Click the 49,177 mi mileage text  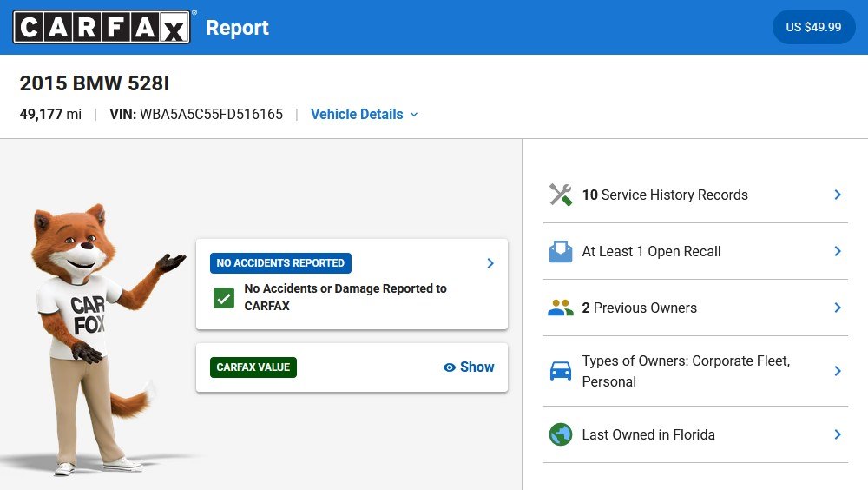click(50, 114)
